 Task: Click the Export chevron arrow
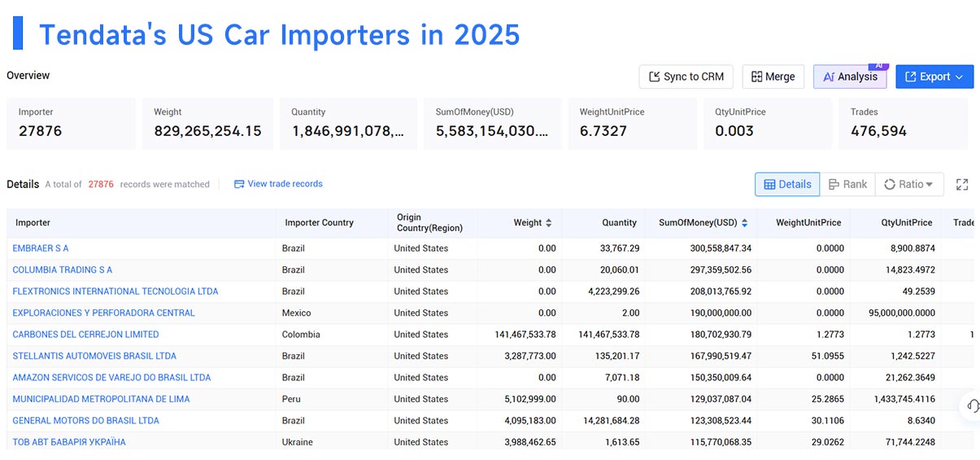(x=960, y=77)
